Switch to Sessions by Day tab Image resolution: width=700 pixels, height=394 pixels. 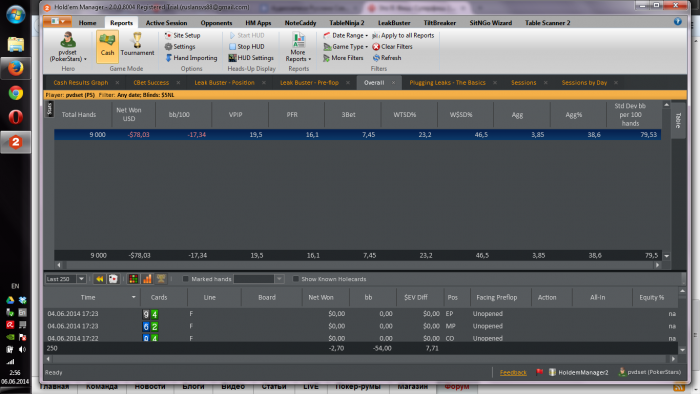click(584, 83)
